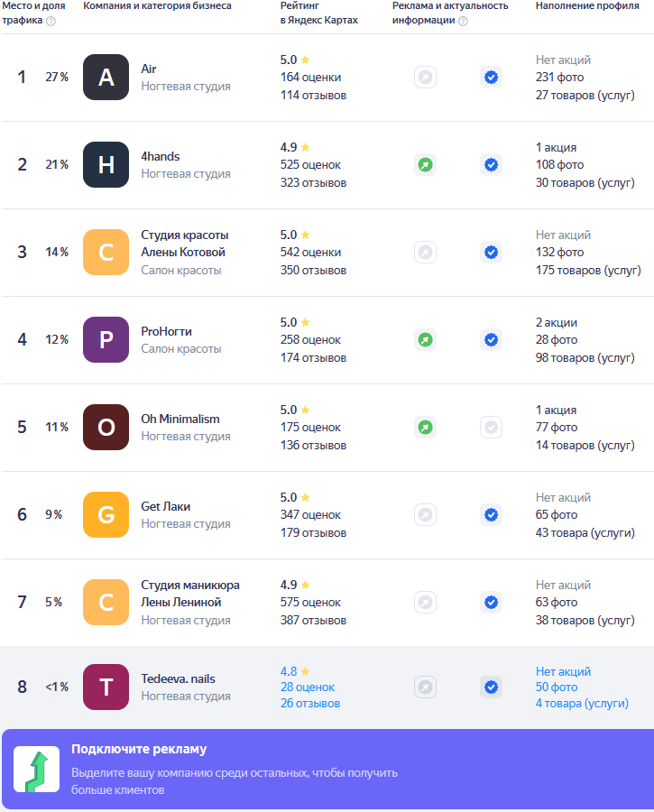
Task: Click the help icon next to 'Место и доля трафика'
Action: [x=51, y=21]
